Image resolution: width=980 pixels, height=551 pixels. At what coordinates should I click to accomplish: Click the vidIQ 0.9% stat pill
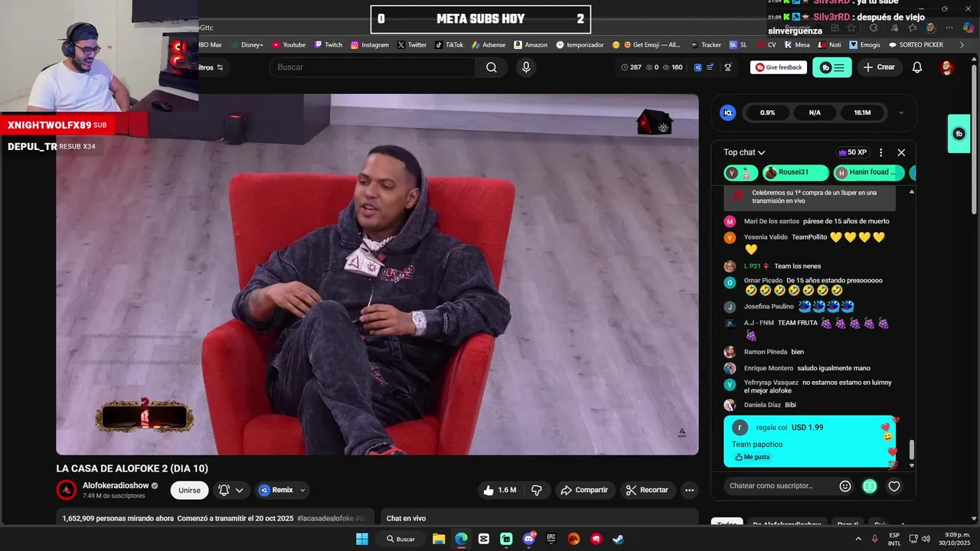tap(767, 112)
